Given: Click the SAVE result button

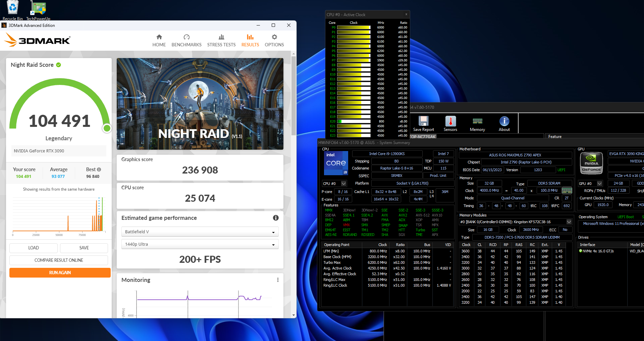Looking at the screenshot, I should click(84, 248).
